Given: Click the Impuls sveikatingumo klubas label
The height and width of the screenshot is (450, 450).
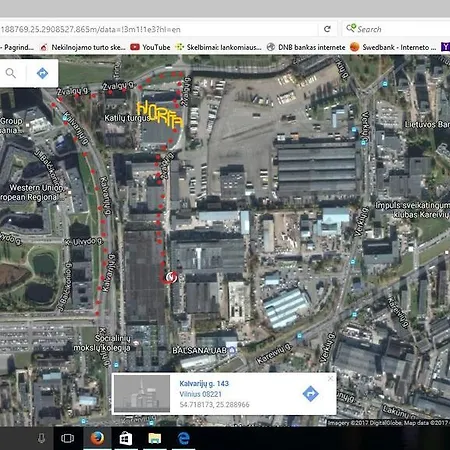Looking at the screenshot, I should 412,210.
